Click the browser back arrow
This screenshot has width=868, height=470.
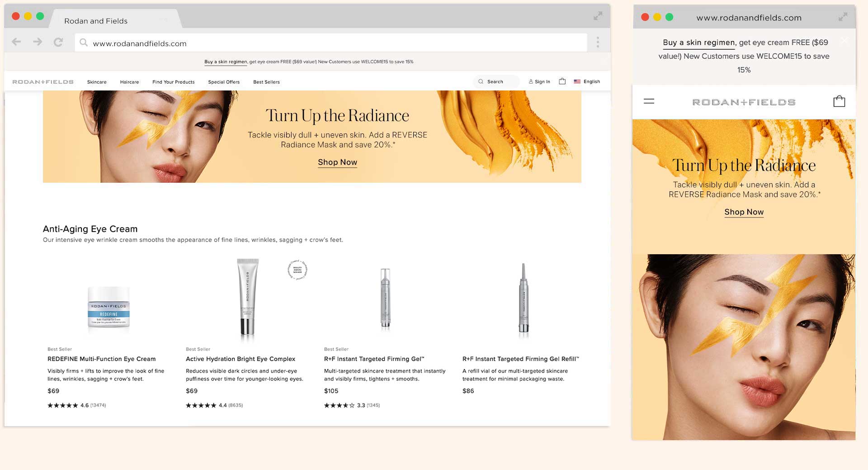tap(17, 42)
